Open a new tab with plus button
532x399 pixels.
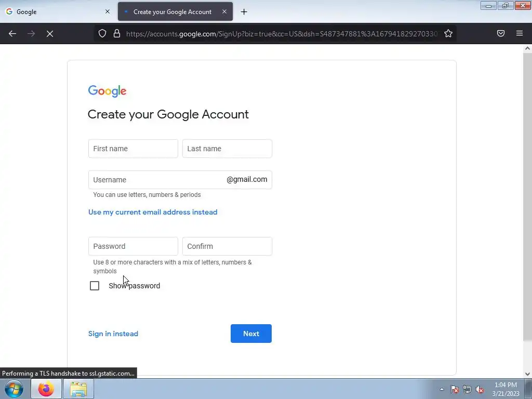tap(244, 12)
